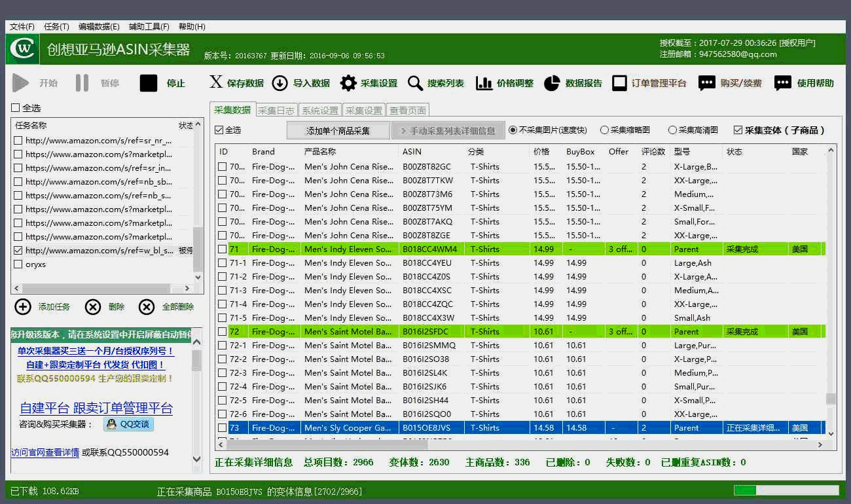Check the row 72-1 checkbox
Image resolution: width=851 pixels, height=504 pixels.
pyautogui.click(x=223, y=346)
